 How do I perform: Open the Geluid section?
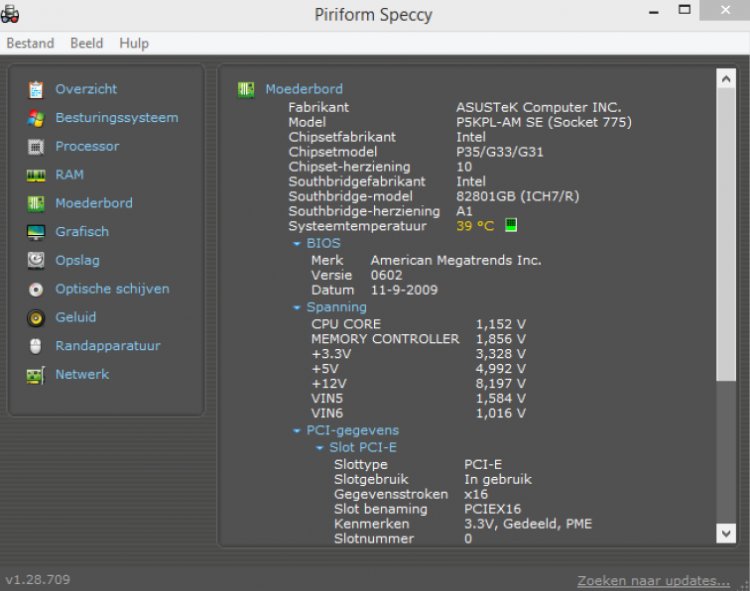tap(76, 317)
